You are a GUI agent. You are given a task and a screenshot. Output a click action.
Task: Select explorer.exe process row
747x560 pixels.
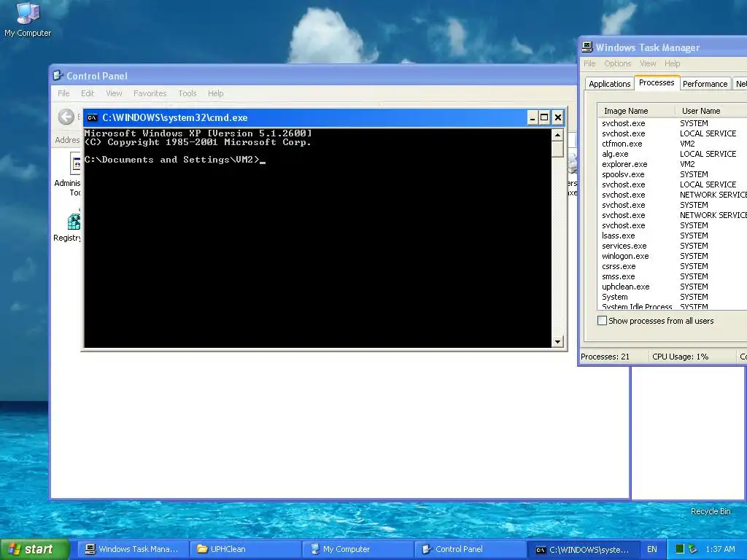coord(672,164)
